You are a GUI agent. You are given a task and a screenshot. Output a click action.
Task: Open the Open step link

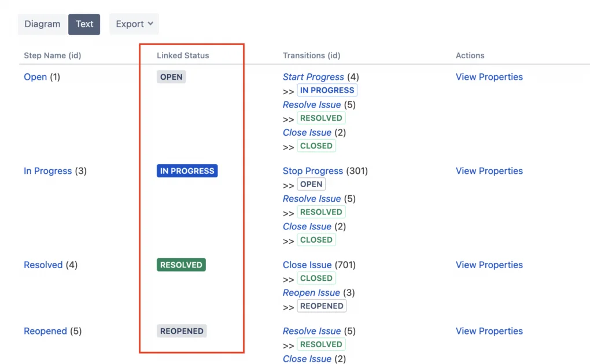pyautogui.click(x=35, y=77)
